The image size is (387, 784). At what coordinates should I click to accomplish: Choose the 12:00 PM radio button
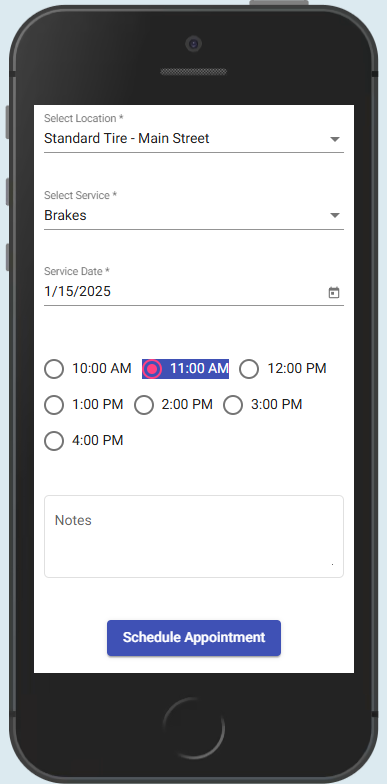point(249,369)
